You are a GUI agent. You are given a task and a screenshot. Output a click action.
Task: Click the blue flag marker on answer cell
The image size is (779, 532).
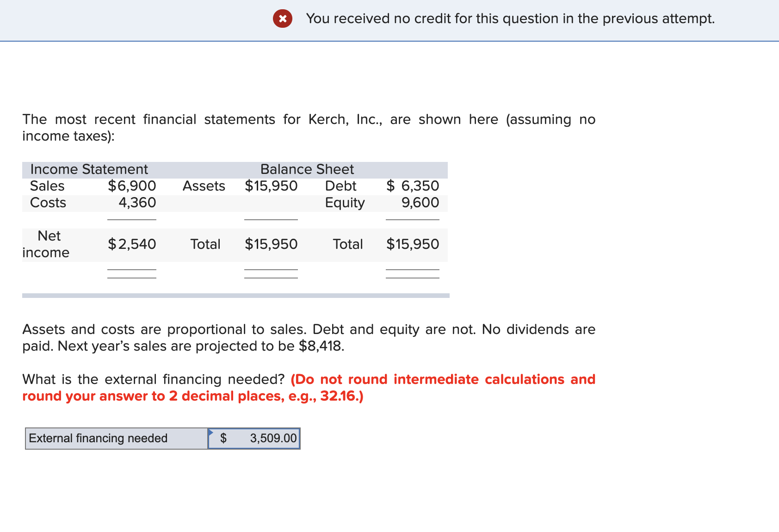(x=211, y=431)
